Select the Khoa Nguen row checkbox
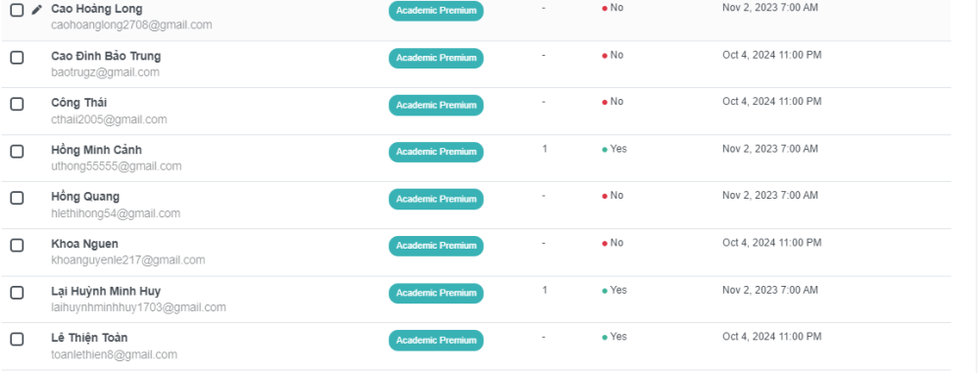Viewport: 980px width, 373px height. 17,246
